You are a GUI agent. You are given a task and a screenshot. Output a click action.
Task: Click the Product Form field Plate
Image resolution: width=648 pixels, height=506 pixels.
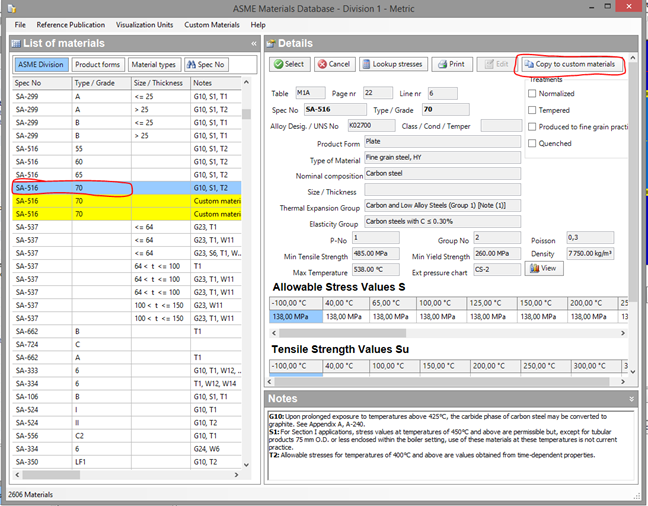pos(442,142)
